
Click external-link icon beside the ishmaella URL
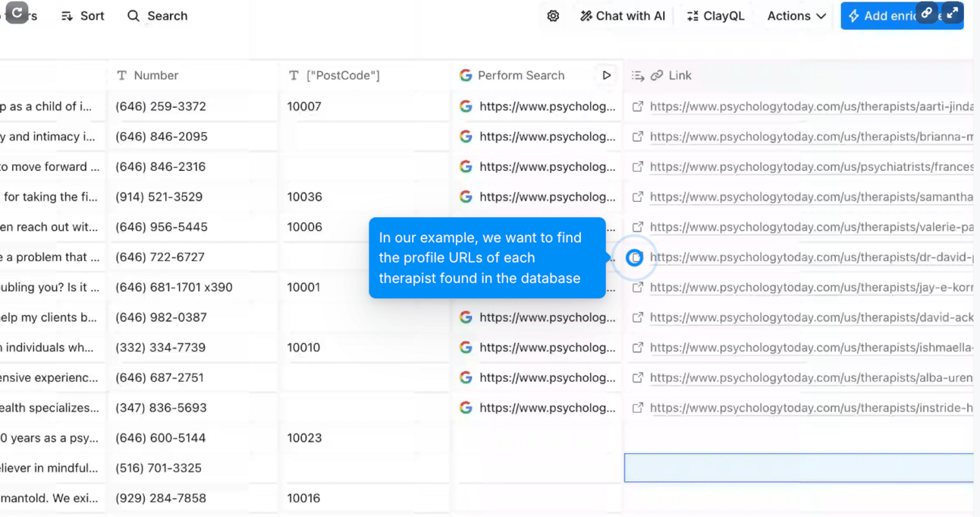(638, 347)
